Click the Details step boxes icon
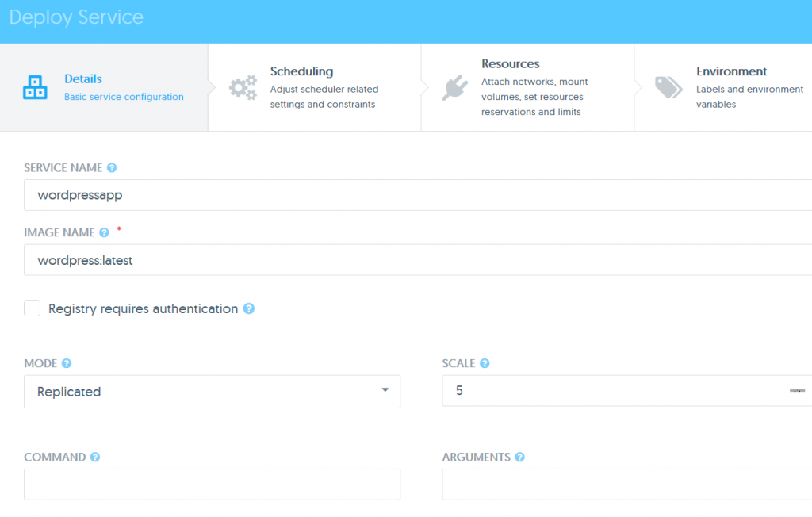Viewport: 812px width, 517px height. pos(35,87)
